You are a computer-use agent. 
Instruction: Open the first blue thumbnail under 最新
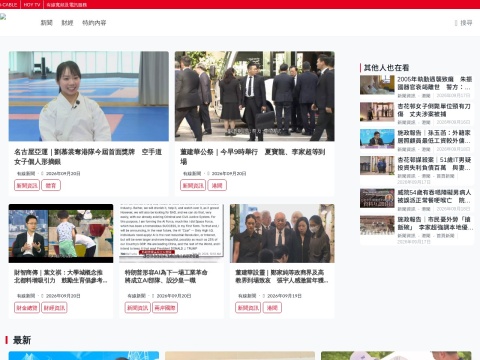(84, 355)
